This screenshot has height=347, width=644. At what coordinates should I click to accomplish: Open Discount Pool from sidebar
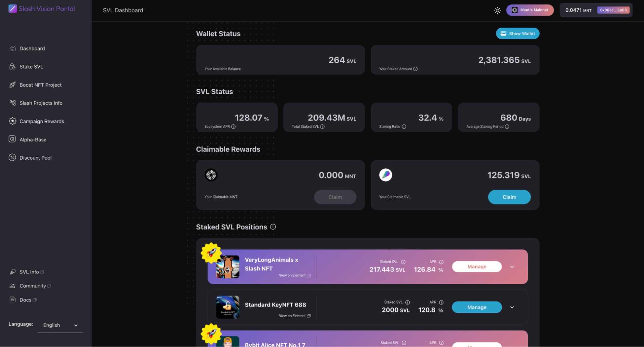(35, 158)
